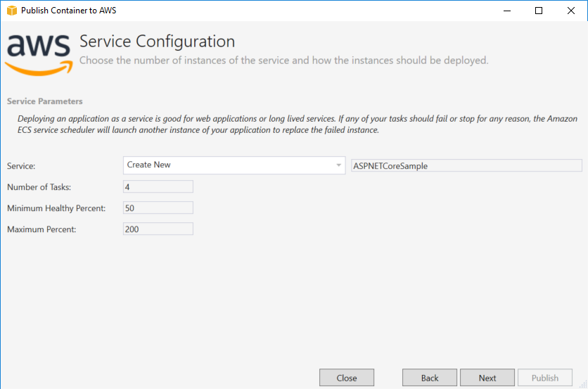This screenshot has width=588, height=389.
Task: Click the Service Parameters section label
Action: (45, 101)
